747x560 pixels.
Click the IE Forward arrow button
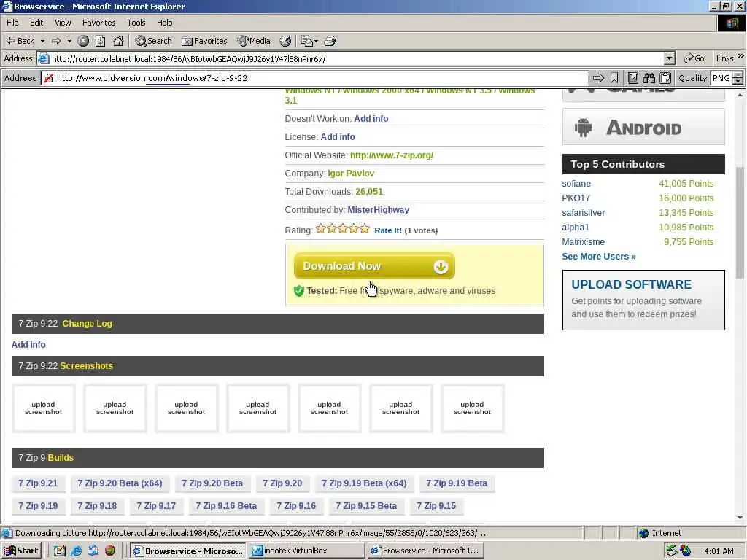(x=56, y=41)
